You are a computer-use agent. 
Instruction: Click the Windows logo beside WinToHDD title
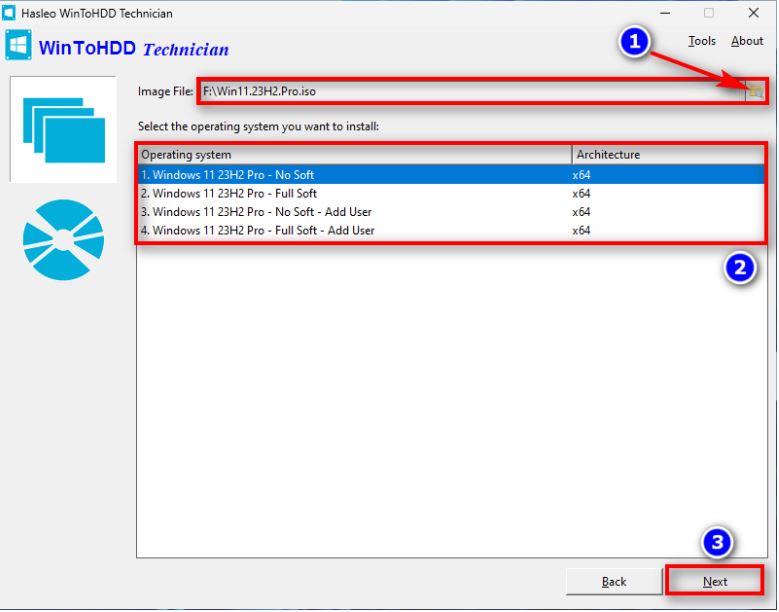click(x=19, y=46)
